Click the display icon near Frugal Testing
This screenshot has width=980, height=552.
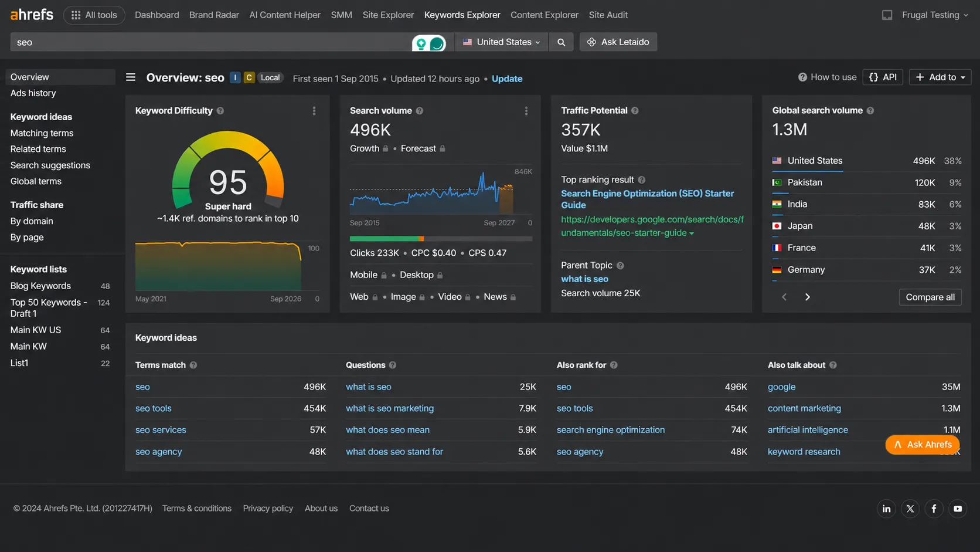[887, 15]
